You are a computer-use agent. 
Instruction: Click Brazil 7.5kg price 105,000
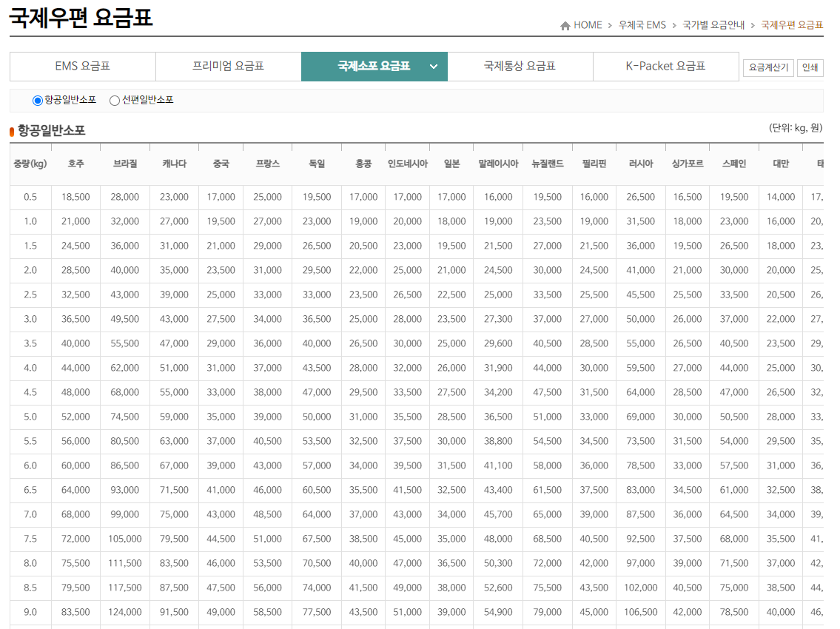(125, 539)
